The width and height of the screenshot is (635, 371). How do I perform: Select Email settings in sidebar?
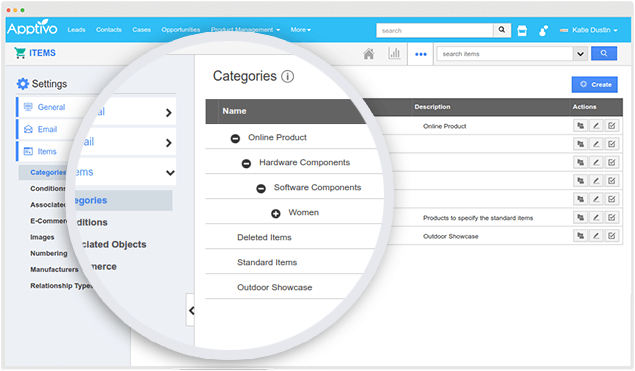[x=47, y=130]
